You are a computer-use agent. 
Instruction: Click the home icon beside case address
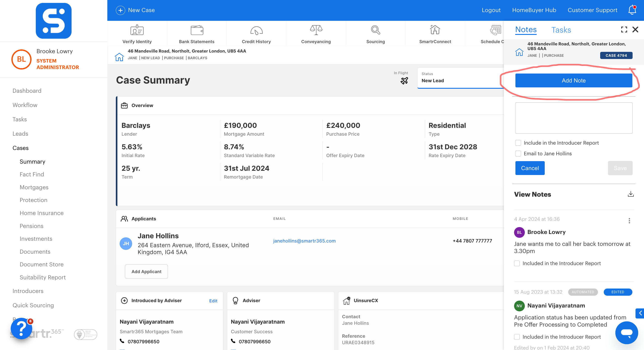[x=119, y=57]
